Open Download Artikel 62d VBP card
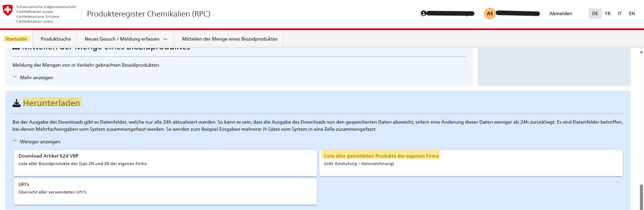Screen dimensions: 644x210 165,163
